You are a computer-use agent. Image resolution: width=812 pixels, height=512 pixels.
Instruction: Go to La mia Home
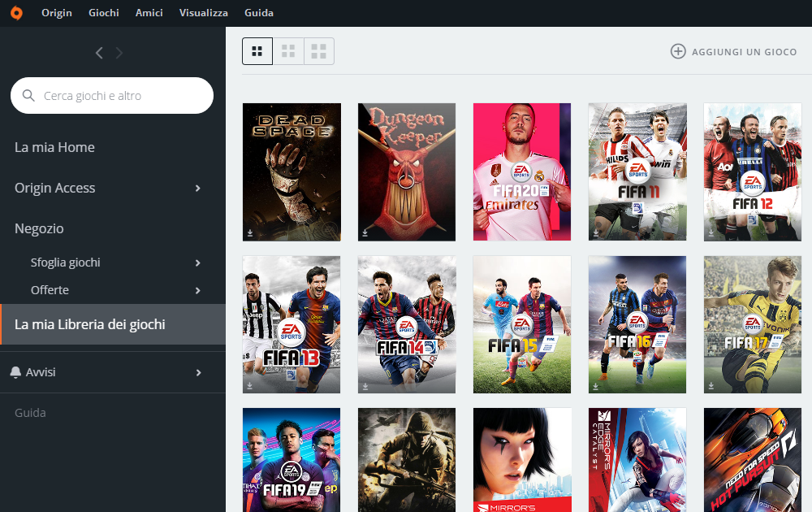coord(54,147)
